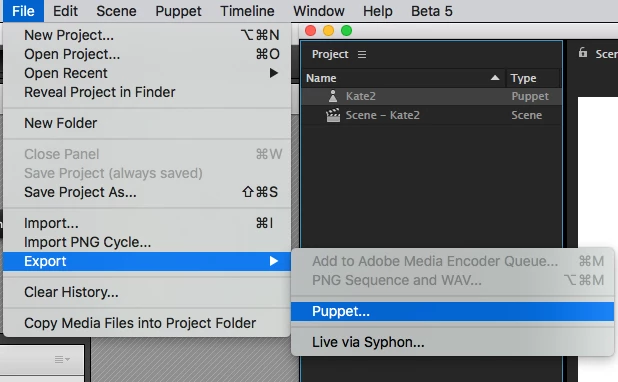The image size is (618, 382).
Task: Click the Scene – Kate2 clapperboard icon
Action: tap(333, 115)
